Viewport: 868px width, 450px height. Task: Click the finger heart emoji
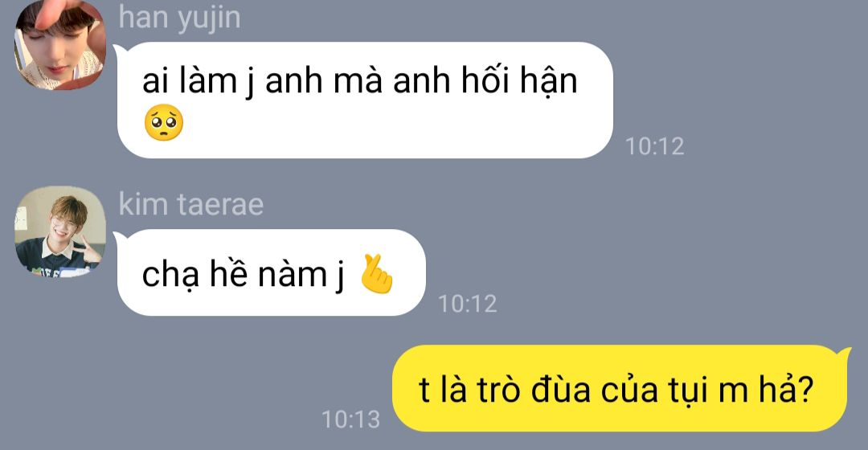point(376,273)
